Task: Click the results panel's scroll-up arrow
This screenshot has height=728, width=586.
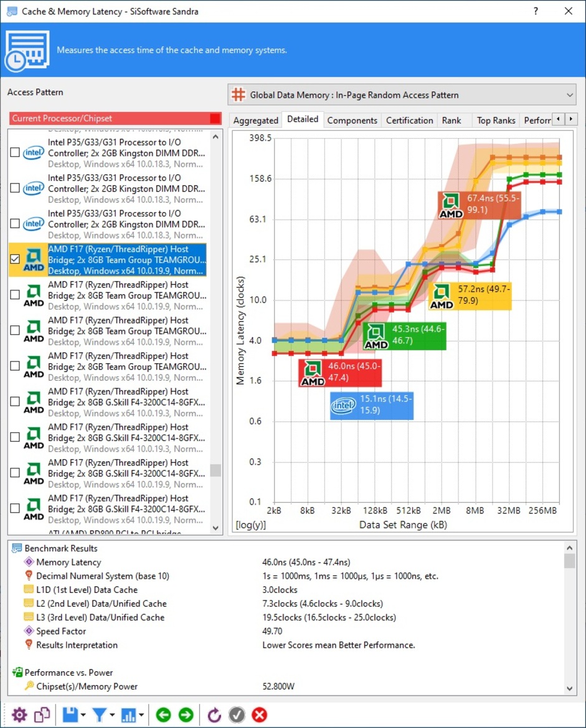Action: click(570, 548)
